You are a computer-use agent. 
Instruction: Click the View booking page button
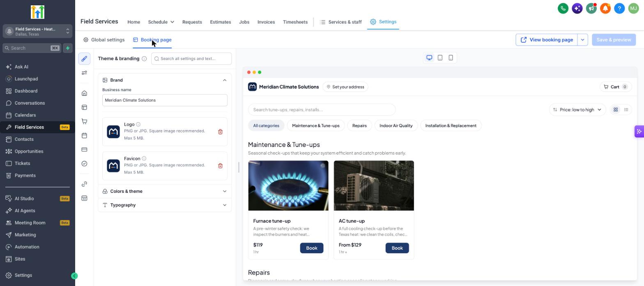(547, 40)
